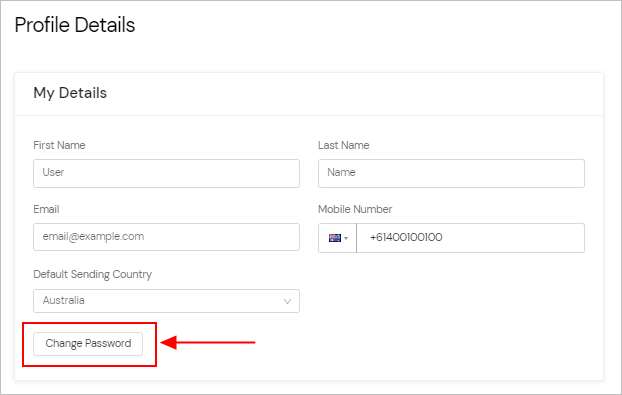Select the Mobile Number text field

[x=470, y=238]
